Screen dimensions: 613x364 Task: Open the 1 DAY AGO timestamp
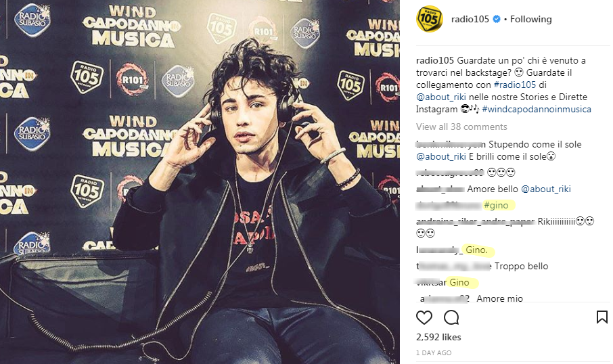click(434, 352)
